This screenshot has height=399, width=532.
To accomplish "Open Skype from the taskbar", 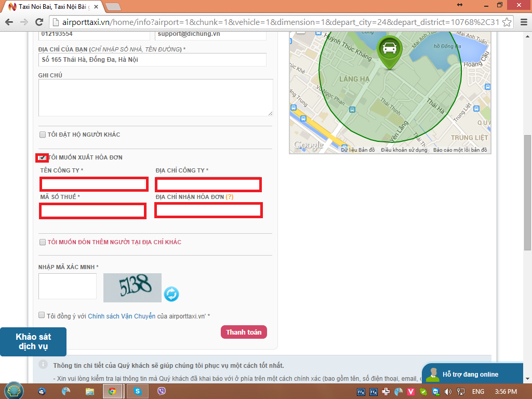I will [138, 391].
